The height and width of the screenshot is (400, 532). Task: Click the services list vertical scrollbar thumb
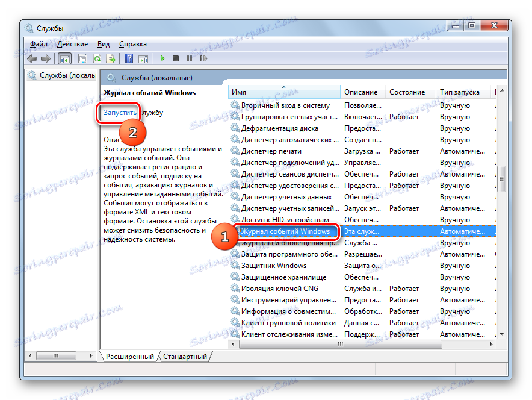pyautogui.click(x=502, y=178)
